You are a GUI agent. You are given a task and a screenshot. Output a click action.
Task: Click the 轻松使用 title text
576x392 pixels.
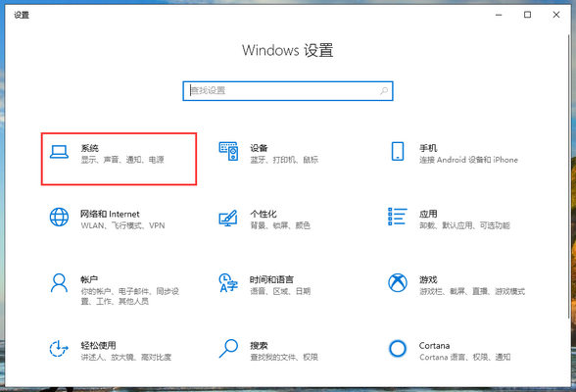(x=98, y=345)
